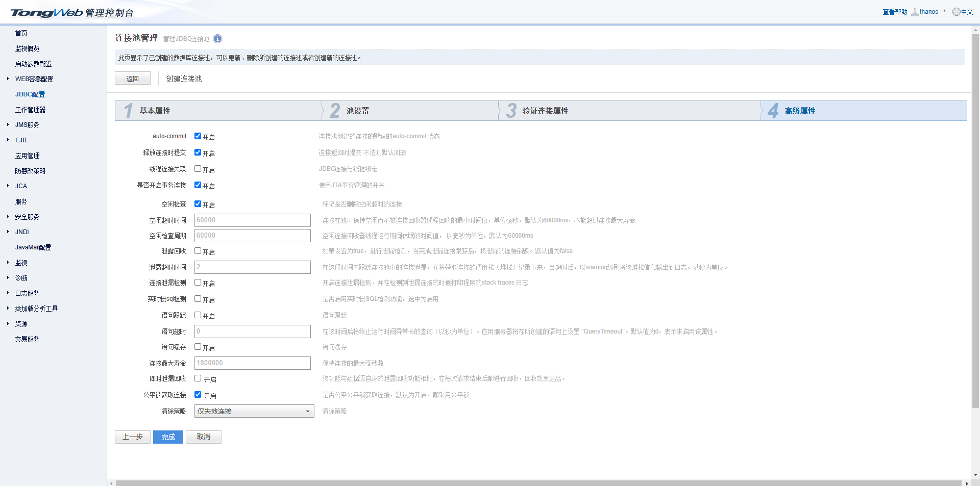Click the 完成 button
Image resolution: width=980 pixels, height=486 pixels.
click(x=168, y=437)
